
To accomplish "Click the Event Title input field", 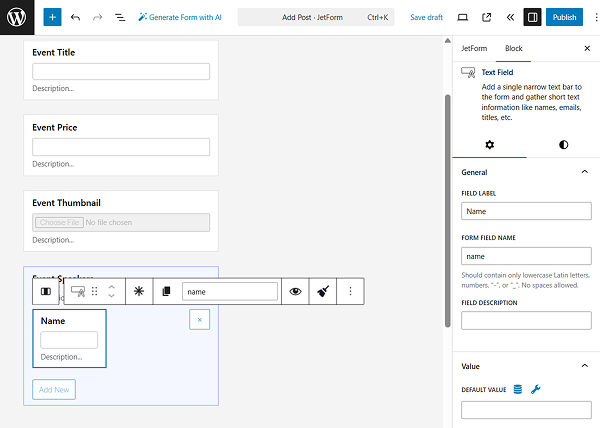I will click(x=121, y=72).
